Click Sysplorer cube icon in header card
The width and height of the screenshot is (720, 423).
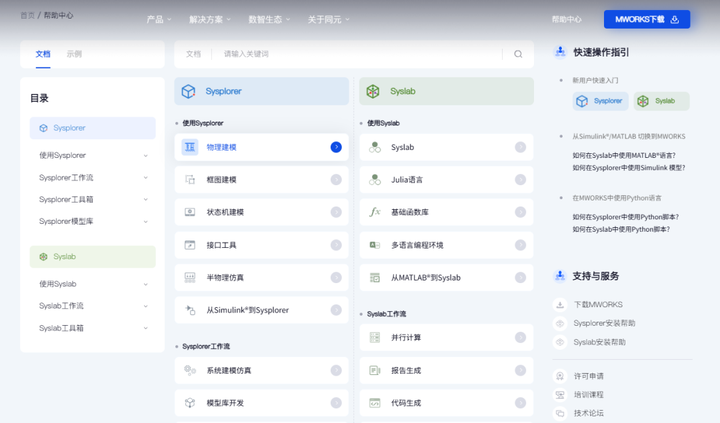pos(188,91)
